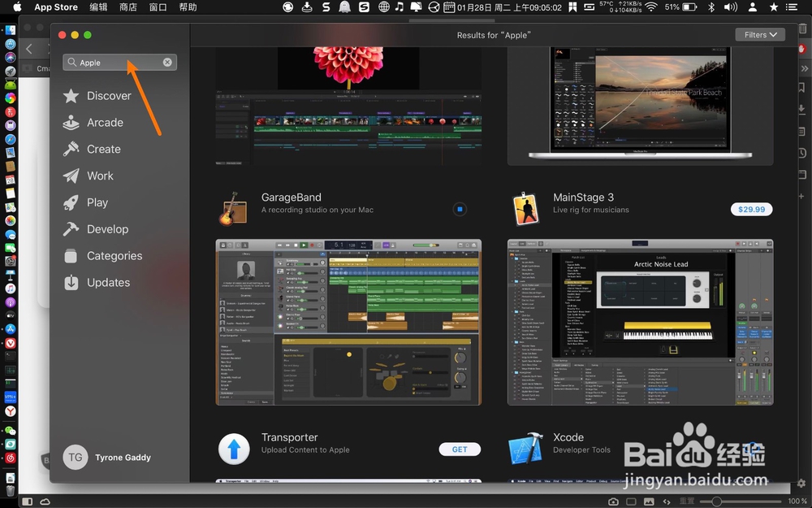The image size is (812, 508).
Task: Click the date and time display
Action: [509, 7]
